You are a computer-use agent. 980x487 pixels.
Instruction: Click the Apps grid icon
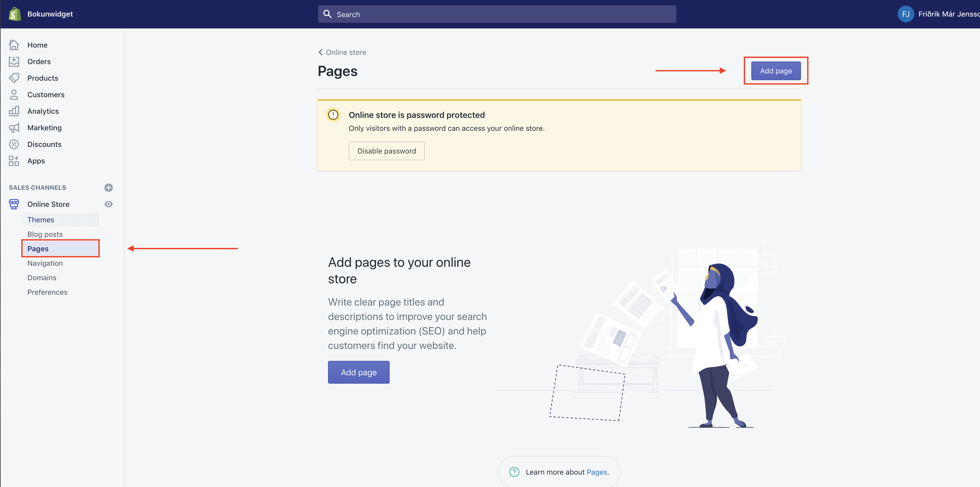point(14,161)
